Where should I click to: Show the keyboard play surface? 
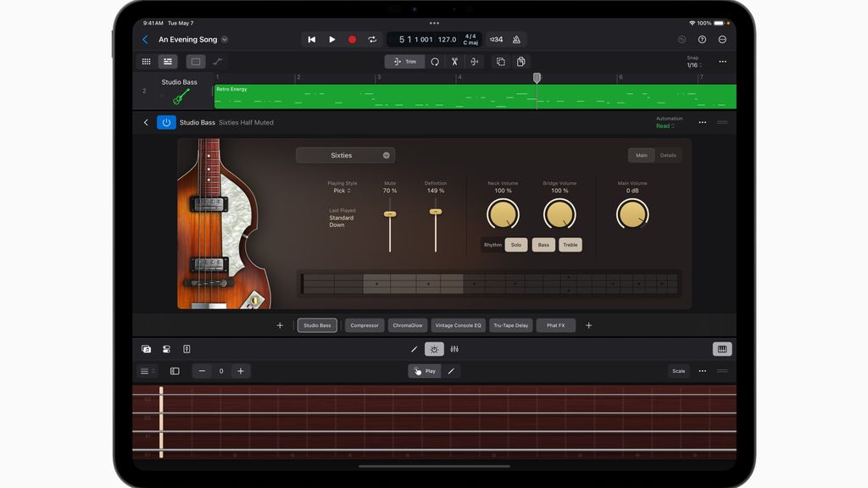(721, 348)
